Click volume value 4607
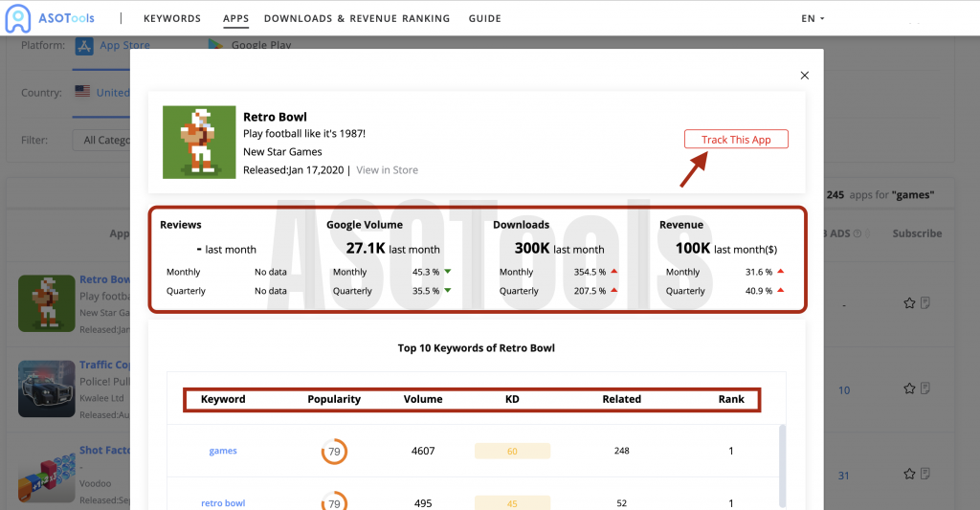Screen dimensions: 980x510 pos(423,451)
